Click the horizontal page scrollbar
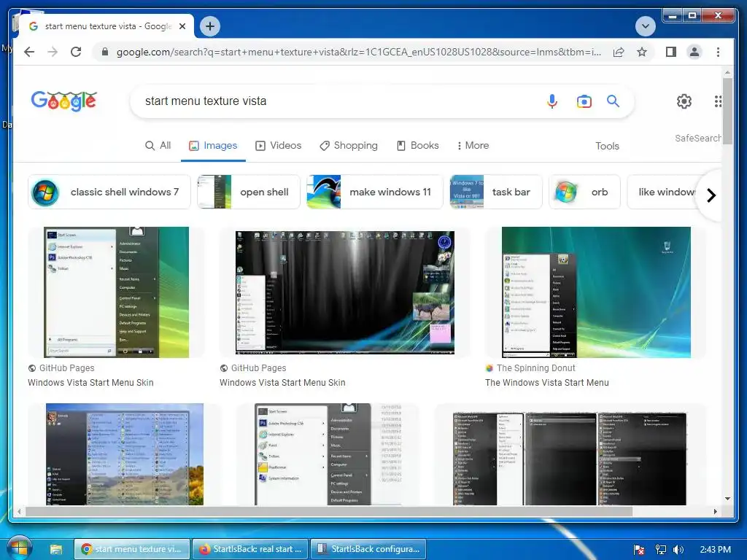The image size is (747, 560). tap(329, 511)
